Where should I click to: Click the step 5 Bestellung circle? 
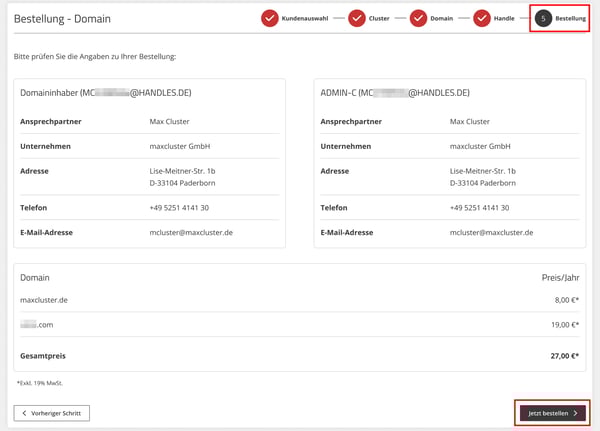pyautogui.click(x=543, y=18)
